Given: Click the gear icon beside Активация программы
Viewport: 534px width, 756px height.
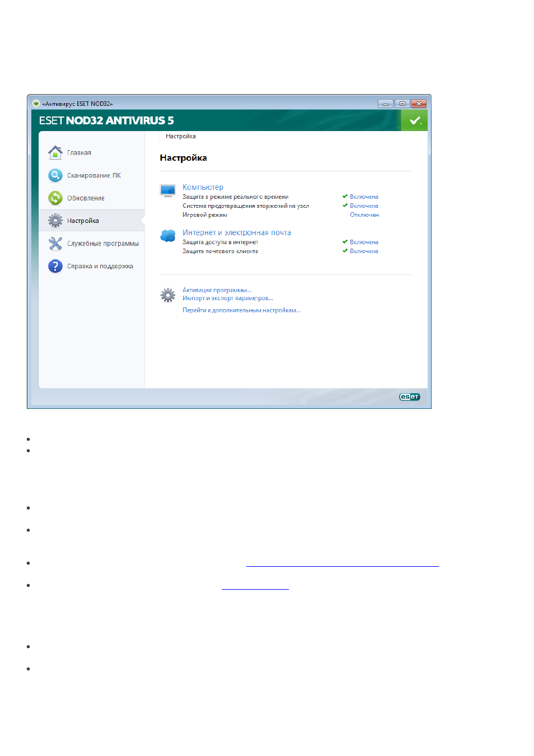Looking at the screenshot, I should coord(168,295).
